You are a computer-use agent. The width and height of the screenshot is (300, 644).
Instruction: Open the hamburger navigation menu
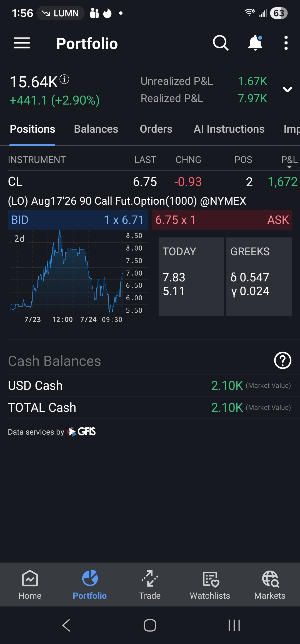click(22, 43)
